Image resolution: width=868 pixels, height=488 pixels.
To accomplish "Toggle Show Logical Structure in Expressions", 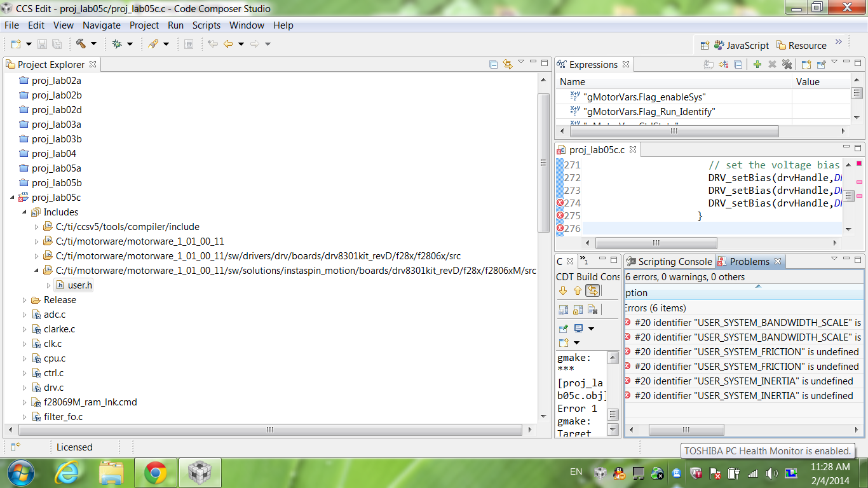I will click(723, 64).
